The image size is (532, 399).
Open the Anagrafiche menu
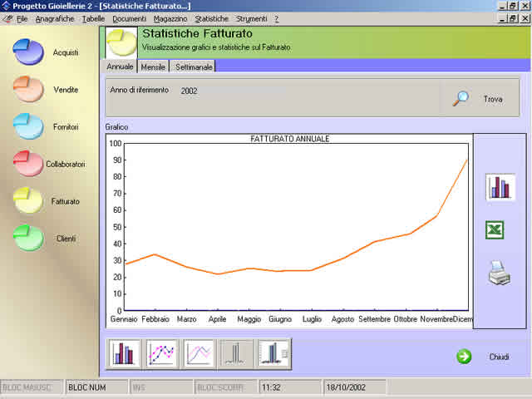55,19
